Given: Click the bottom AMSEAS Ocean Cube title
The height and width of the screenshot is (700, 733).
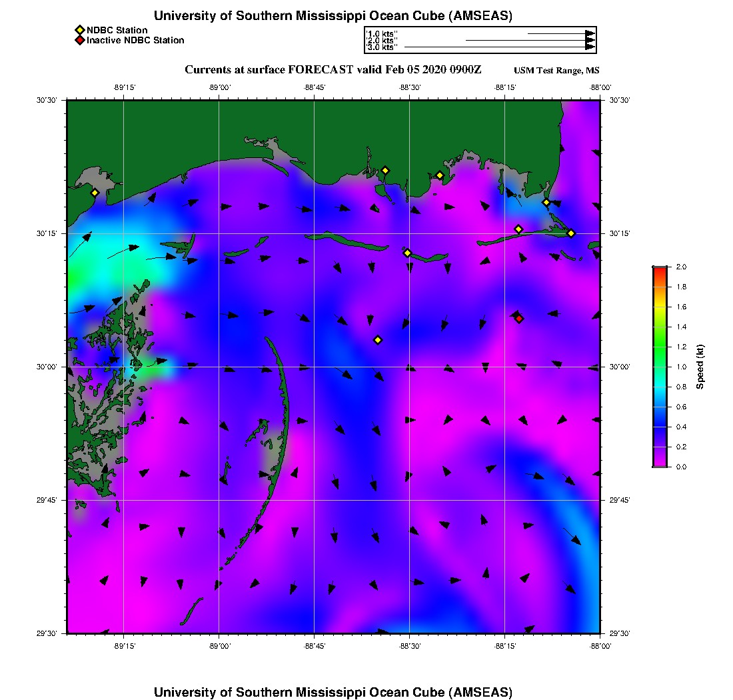Looking at the screenshot, I should (x=333, y=692).
